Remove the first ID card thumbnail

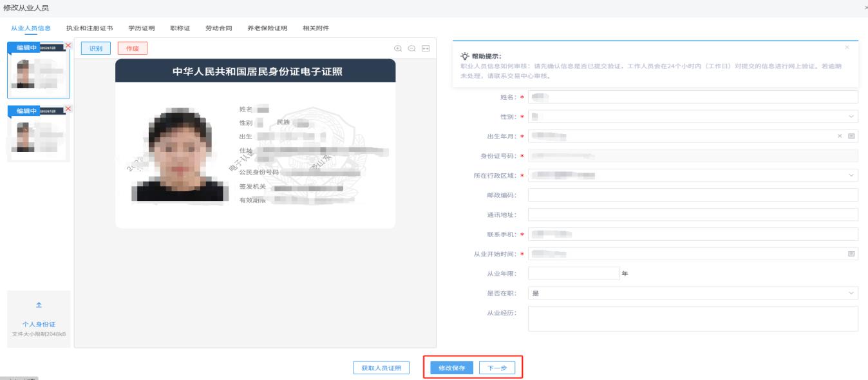click(68, 45)
